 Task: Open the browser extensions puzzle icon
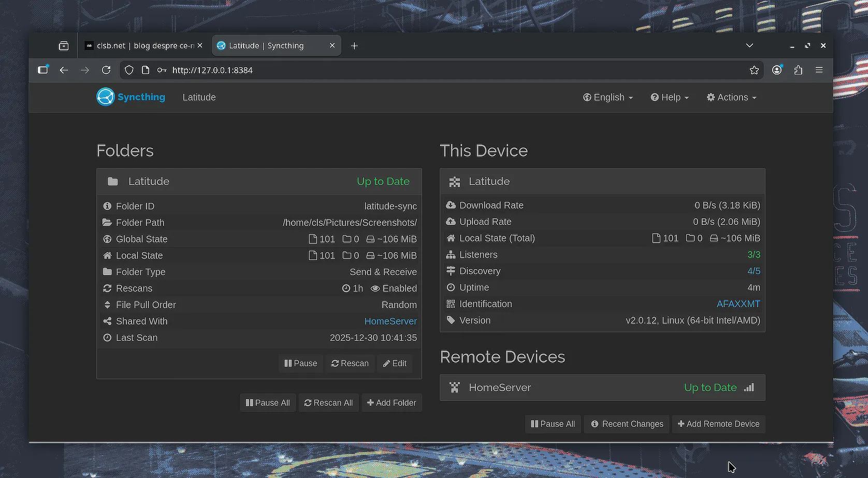pos(798,70)
